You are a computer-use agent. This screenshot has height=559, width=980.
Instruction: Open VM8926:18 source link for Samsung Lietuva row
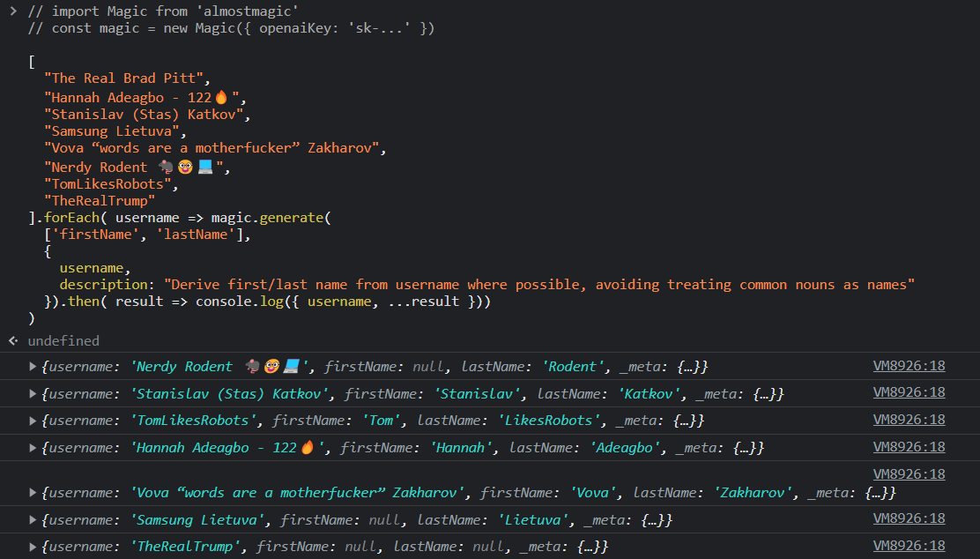click(909, 518)
